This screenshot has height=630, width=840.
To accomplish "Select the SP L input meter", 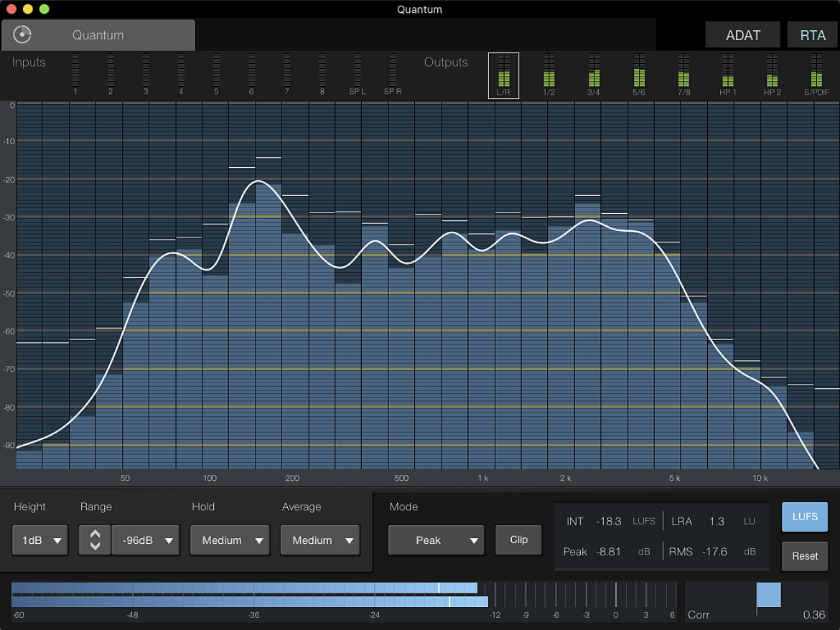I will [358, 74].
